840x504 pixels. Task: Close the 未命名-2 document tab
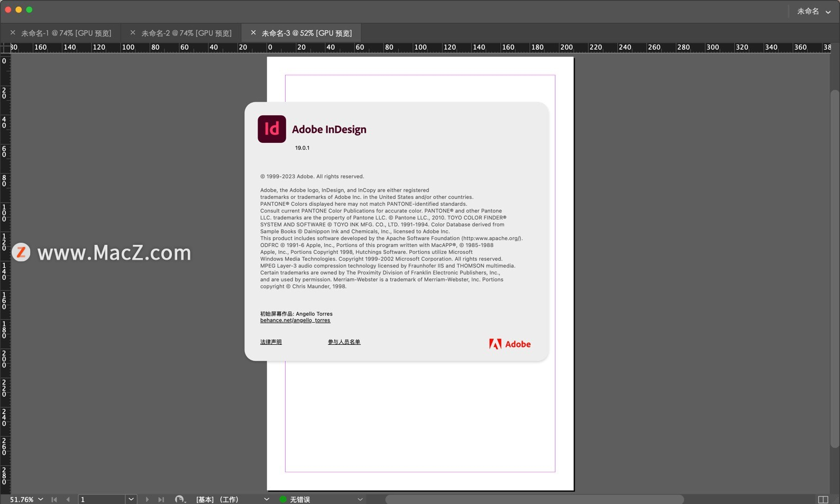point(133,33)
